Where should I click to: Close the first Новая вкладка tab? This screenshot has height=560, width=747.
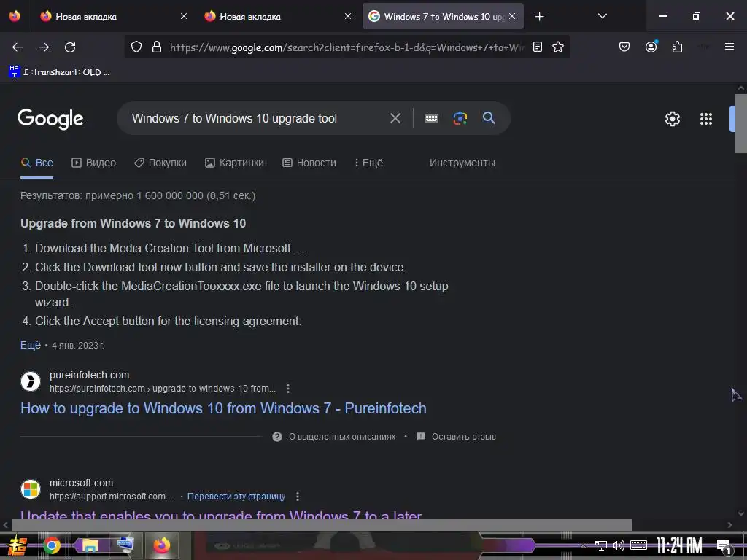point(183,16)
